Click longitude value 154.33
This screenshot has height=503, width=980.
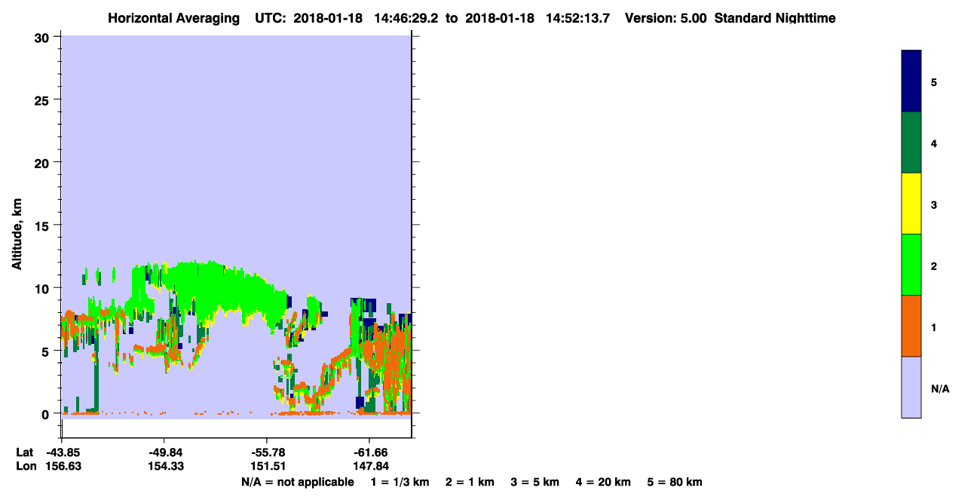tap(164, 466)
